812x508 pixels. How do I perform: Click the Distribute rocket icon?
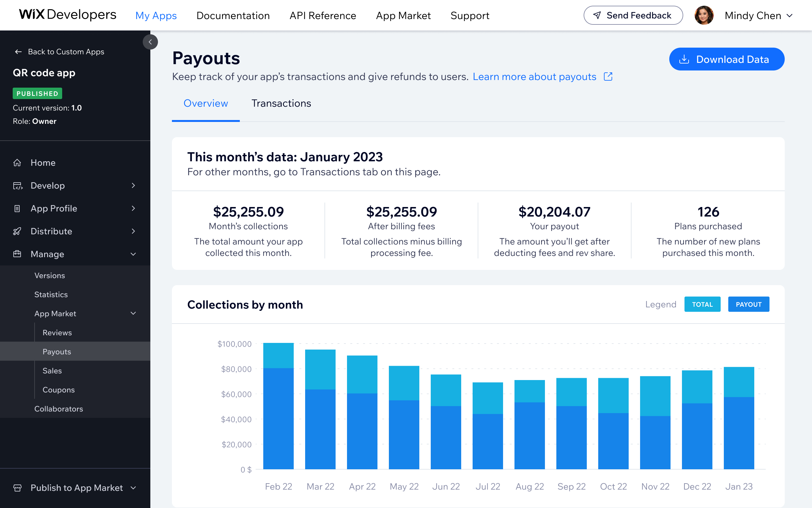17,231
